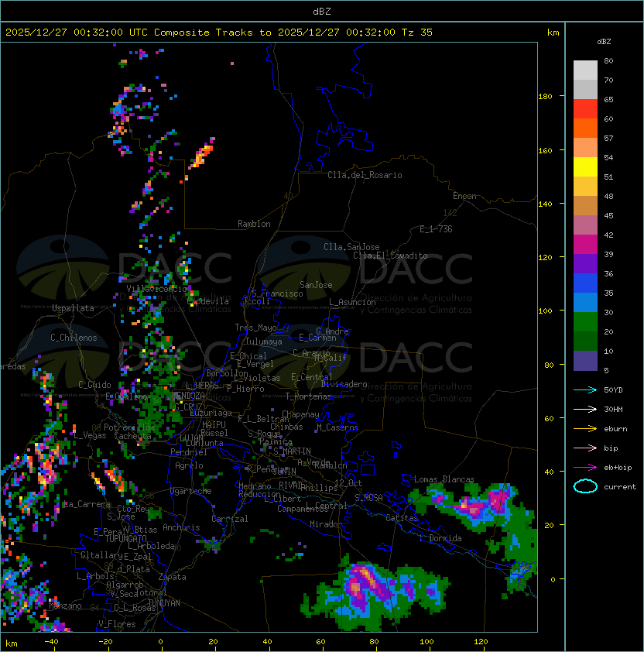Click the L_Dormida place label
Image resolution: width=644 pixels, height=652 pixels.
tap(440, 538)
